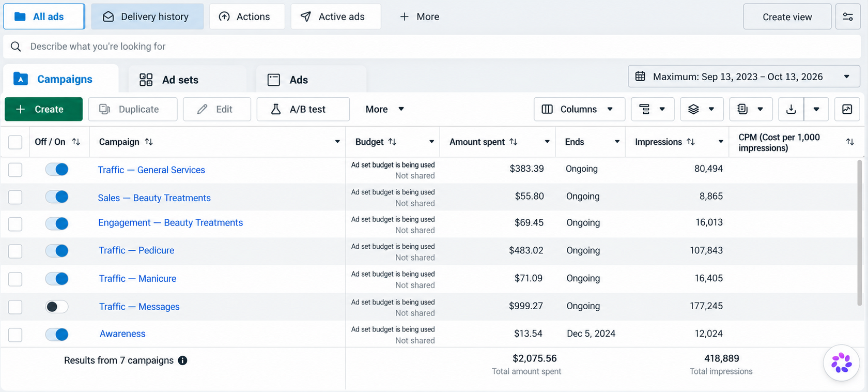This screenshot has width=868, height=392.
Task: Click the A/B test button
Action: tap(303, 109)
